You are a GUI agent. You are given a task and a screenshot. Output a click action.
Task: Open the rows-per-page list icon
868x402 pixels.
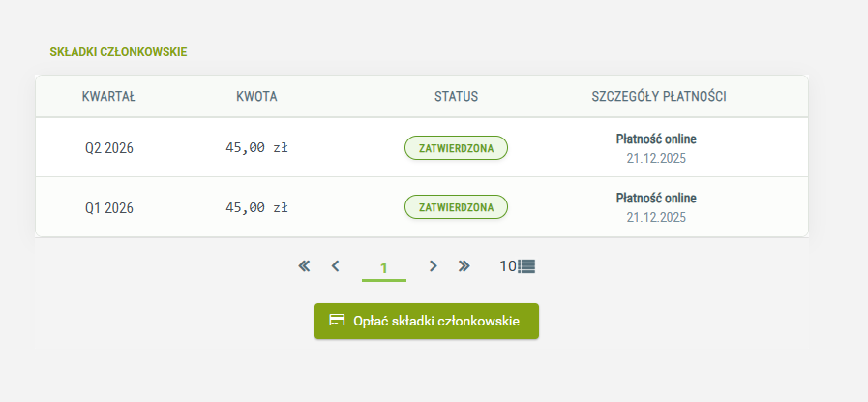526,265
